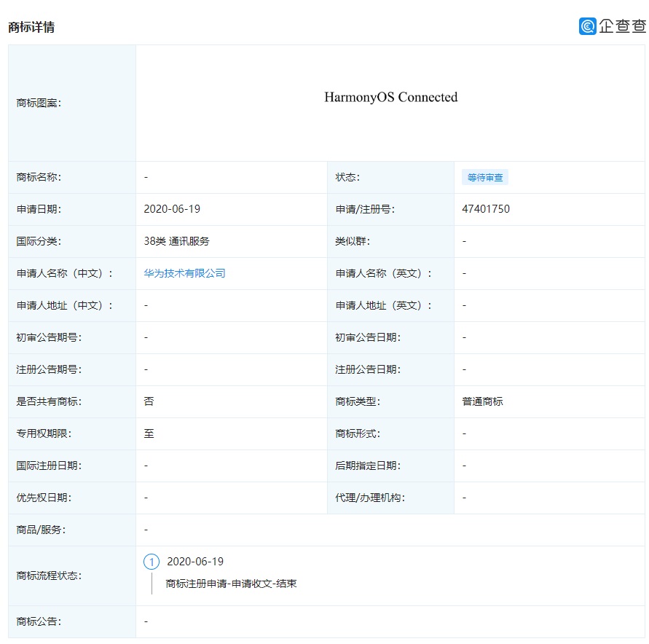The image size is (649, 644).
Task: Click the 商标图案 row label
Action: point(39,103)
